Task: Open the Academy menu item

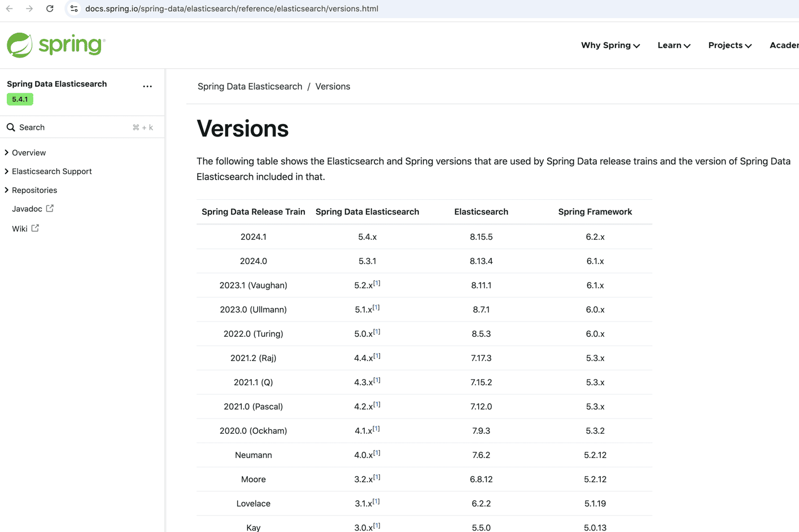Action: pyautogui.click(x=784, y=45)
